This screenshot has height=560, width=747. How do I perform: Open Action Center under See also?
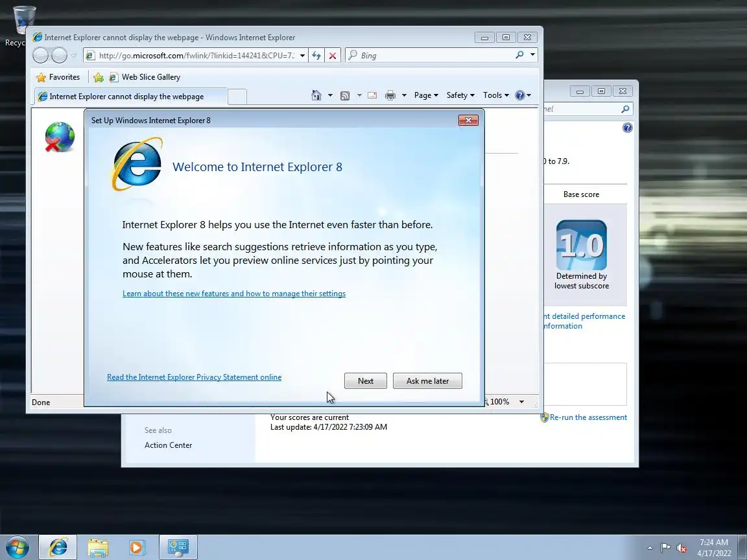click(x=168, y=445)
